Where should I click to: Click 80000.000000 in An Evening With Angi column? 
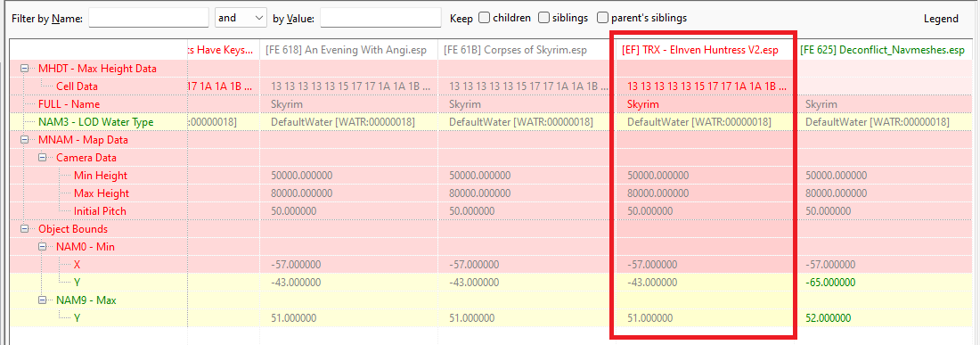[x=301, y=193]
